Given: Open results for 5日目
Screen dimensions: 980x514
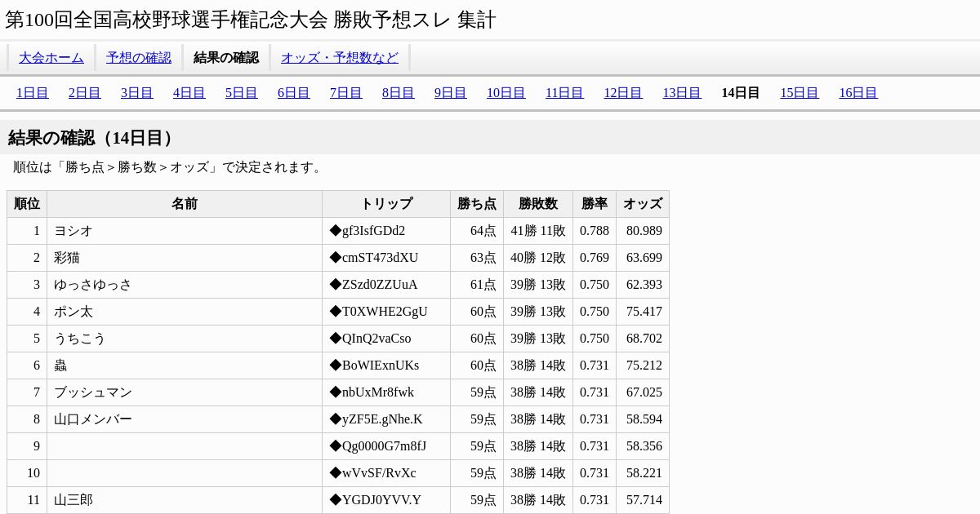Looking at the screenshot, I should point(242,92).
